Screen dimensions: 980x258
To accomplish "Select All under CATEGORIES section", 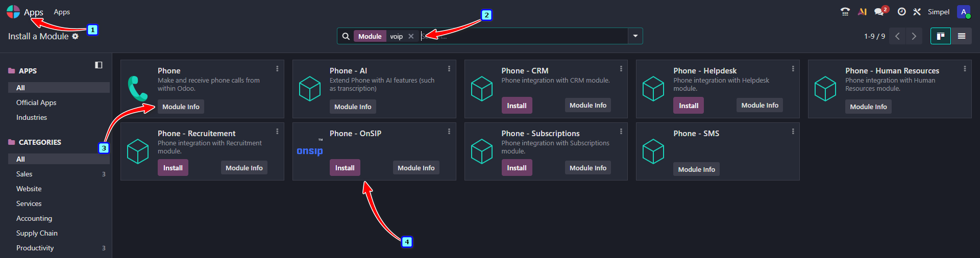I will point(59,159).
